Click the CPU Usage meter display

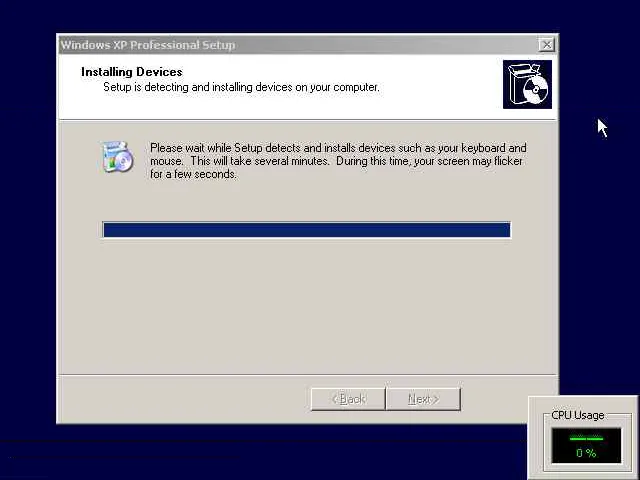tap(586, 445)
